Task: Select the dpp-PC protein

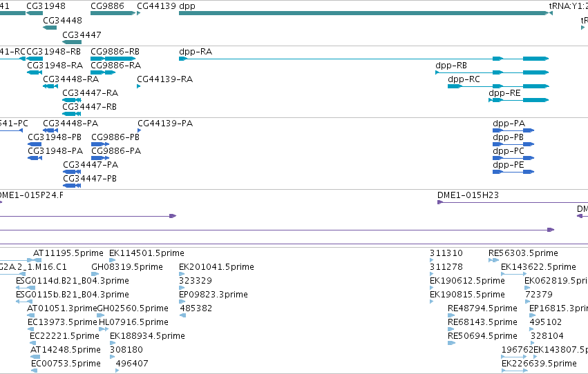Action: (513, 158)
